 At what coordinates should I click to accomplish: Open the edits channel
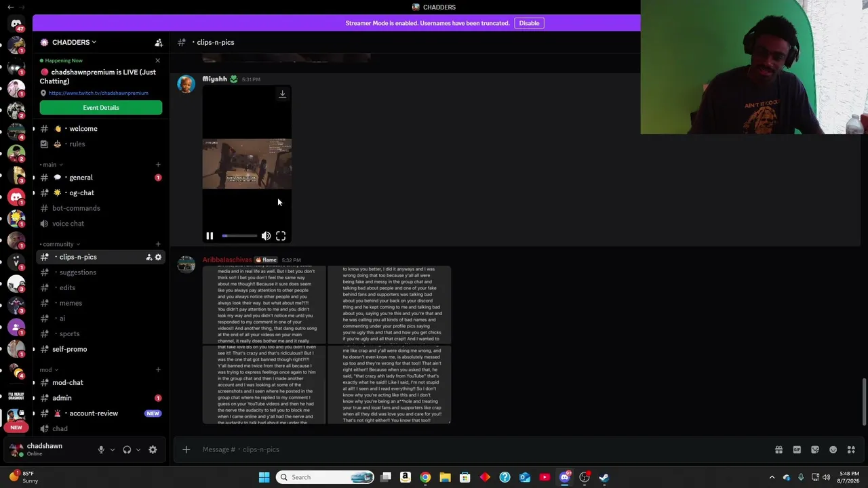pos(100,287)
